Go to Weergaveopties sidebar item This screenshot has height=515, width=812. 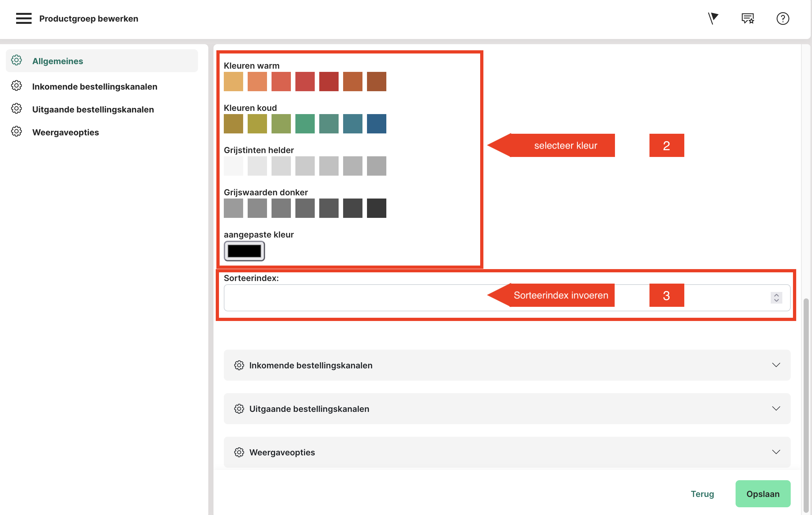[65, 132]
